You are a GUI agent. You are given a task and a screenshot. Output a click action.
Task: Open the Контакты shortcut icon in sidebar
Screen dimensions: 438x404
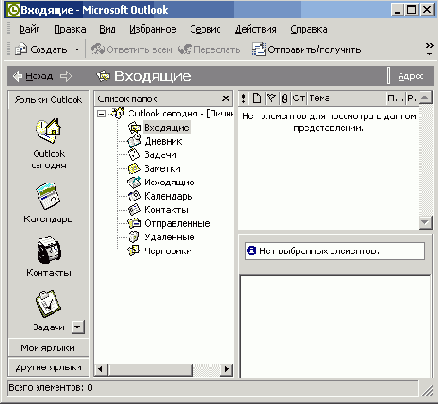pos(49,250)
